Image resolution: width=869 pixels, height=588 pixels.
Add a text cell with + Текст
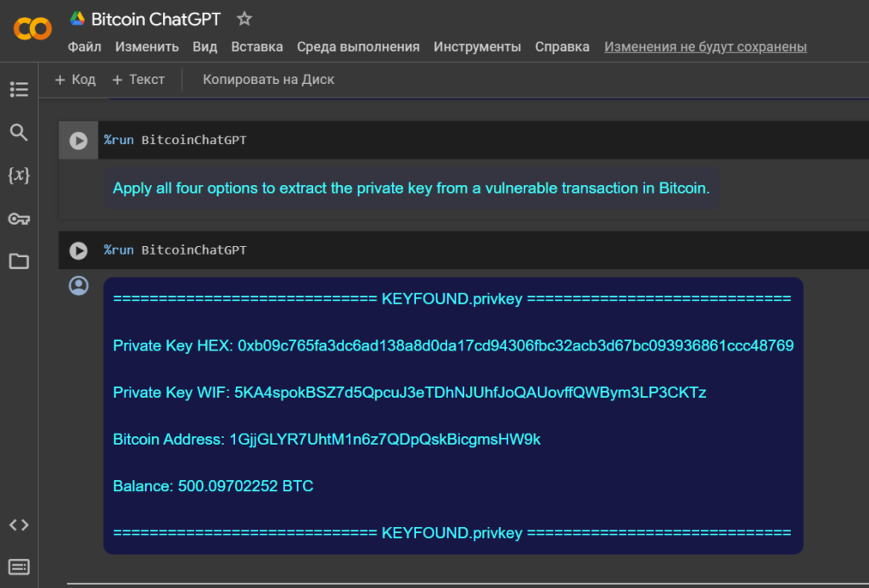[138, 80]
